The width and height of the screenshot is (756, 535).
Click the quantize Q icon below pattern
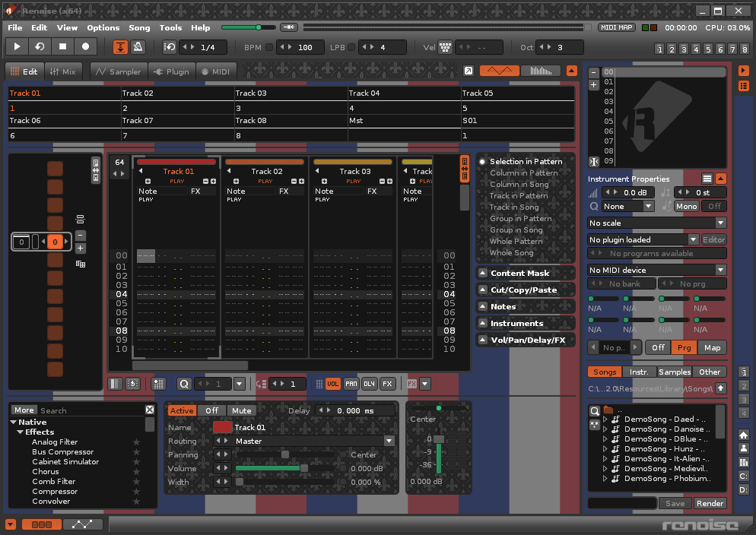pyautogui.click(x=184, y=384)
